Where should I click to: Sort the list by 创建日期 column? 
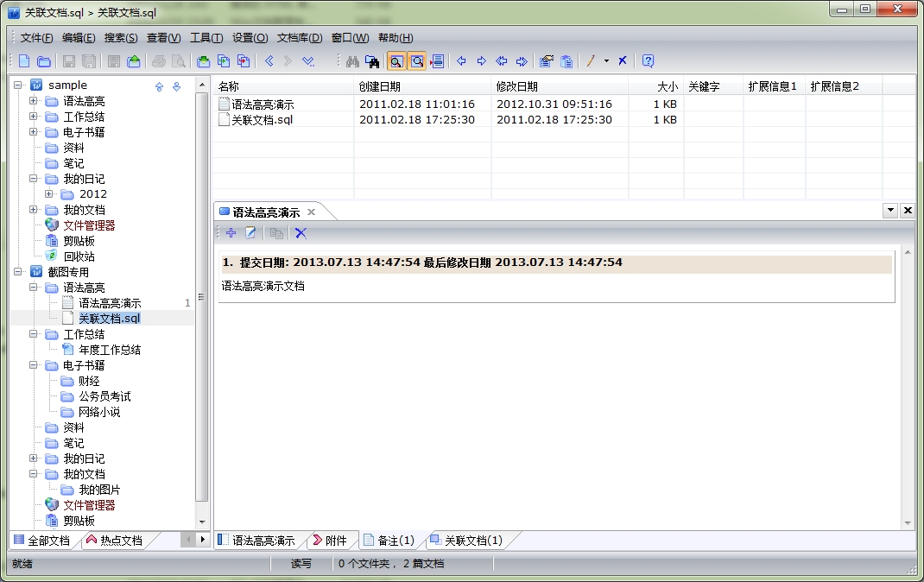(x=422, y=86)
